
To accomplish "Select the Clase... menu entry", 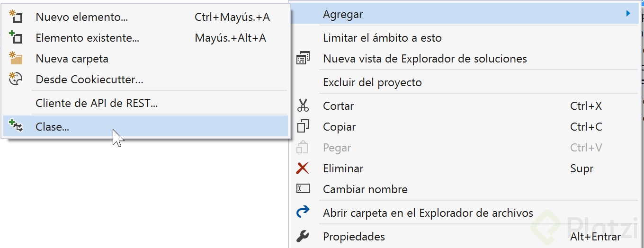I will pyautogui.click(x=145, y=127).
